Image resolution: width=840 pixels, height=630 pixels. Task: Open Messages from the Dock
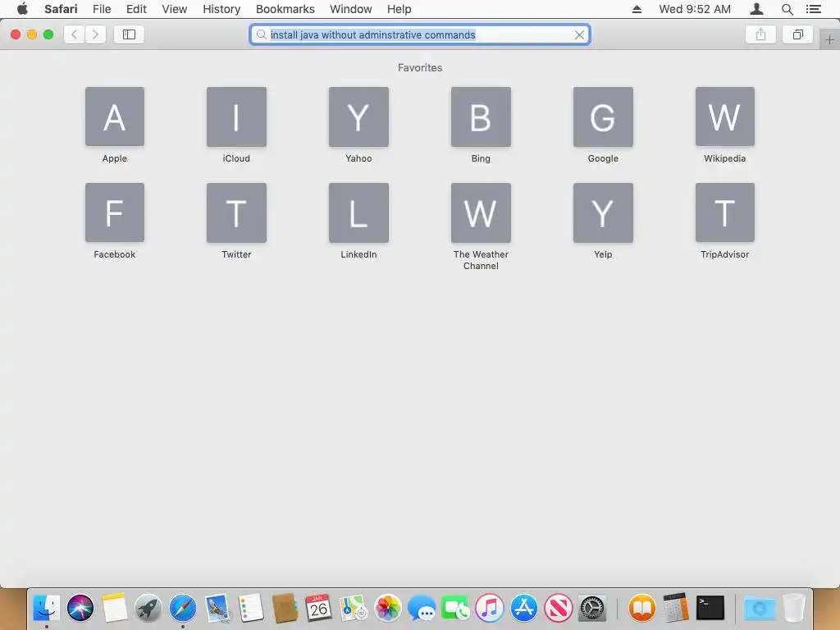click(422, 609)
